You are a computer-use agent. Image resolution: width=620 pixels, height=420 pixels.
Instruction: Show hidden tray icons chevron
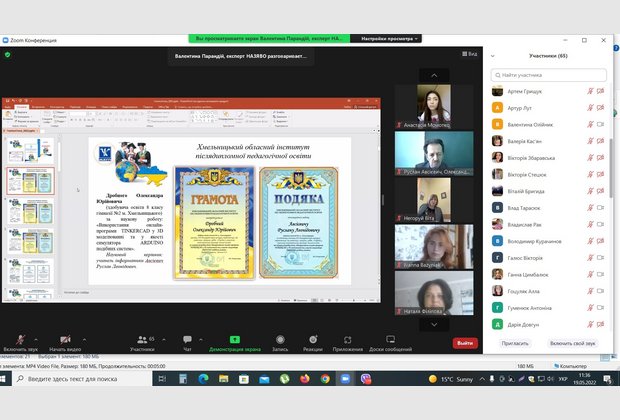(482, 379)
